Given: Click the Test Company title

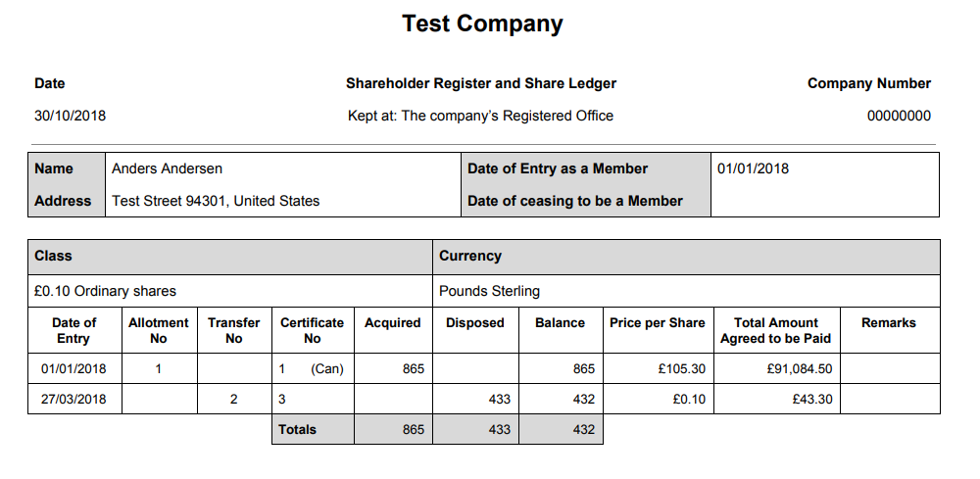Looking at the screenshot, I should [482, 24].
